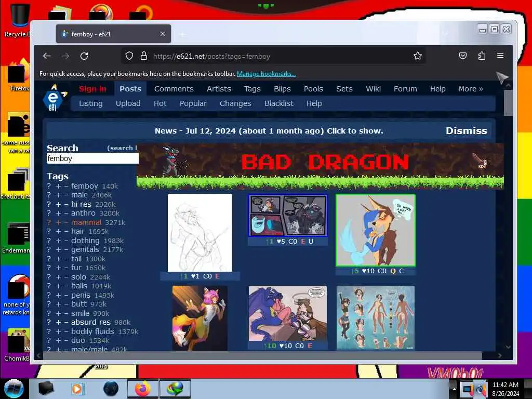Open the Firefox hamburger application menu
This screenshot has width=532, height=399.
click(500, 56)
